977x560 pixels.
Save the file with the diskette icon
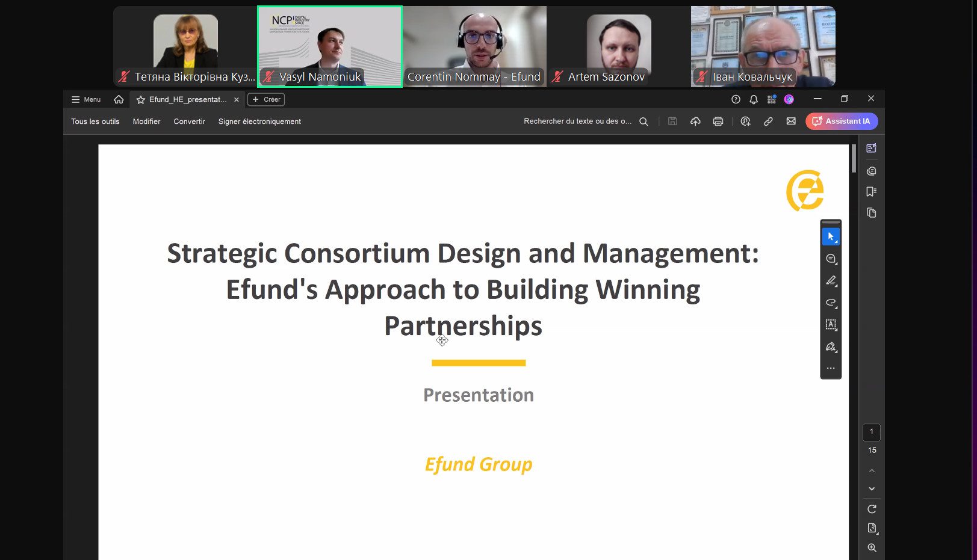tap(672, 122)
